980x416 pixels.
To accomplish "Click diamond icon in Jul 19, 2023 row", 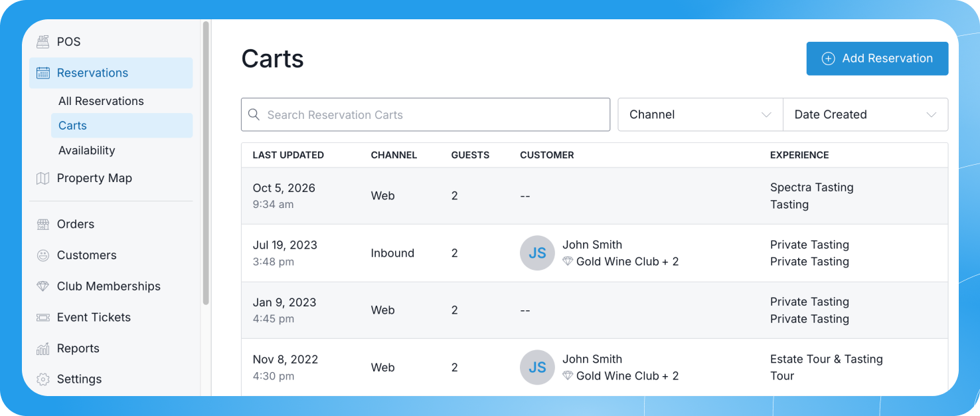I will pos(568,262).
